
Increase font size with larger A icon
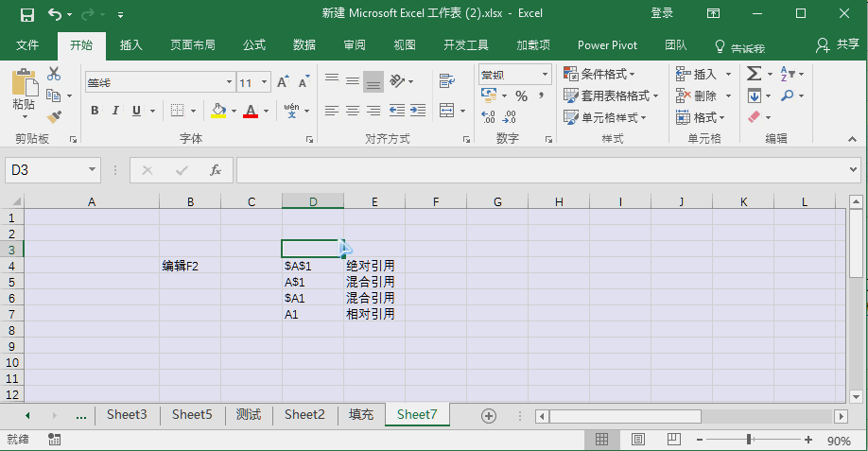(283, 82)
